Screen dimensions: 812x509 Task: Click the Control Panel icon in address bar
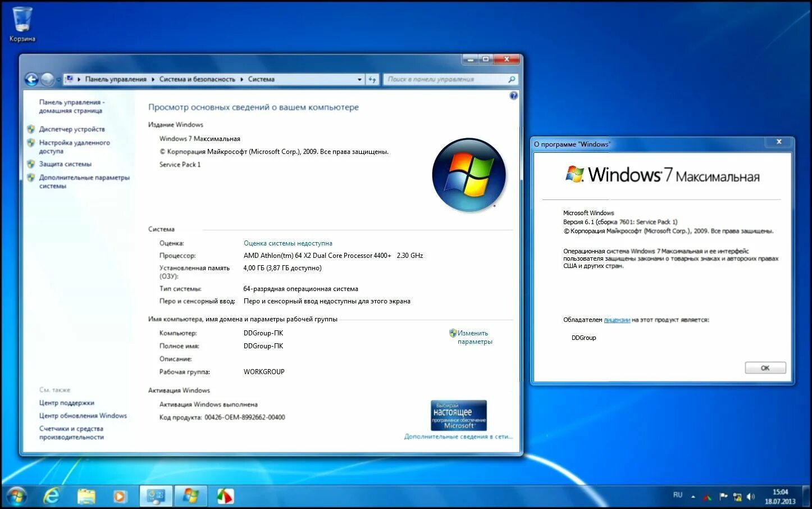69,79
